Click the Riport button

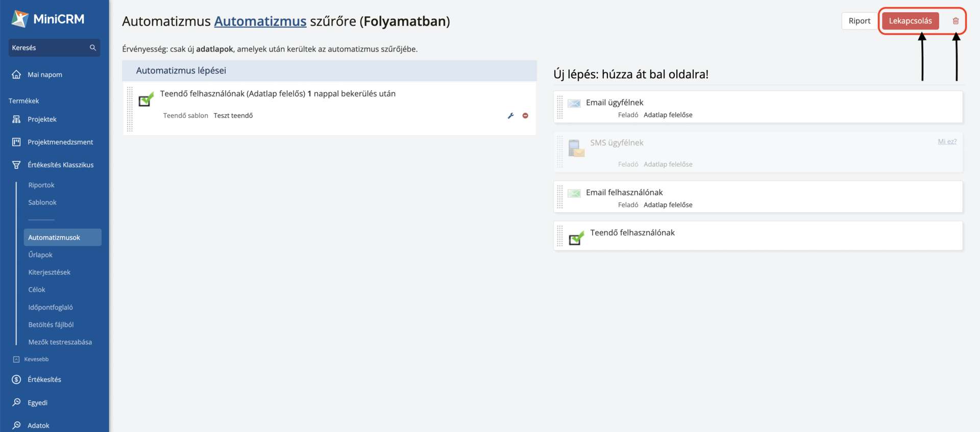coord(859,21)
